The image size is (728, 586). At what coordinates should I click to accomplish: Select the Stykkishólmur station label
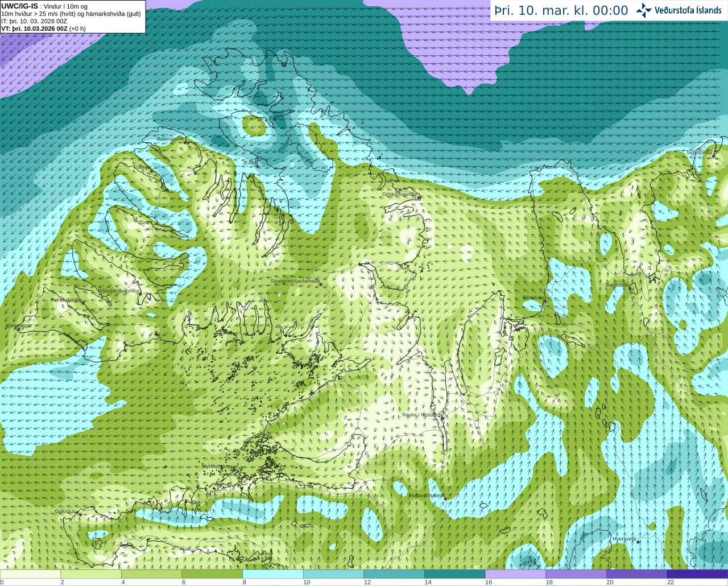(x=217, y=467)
